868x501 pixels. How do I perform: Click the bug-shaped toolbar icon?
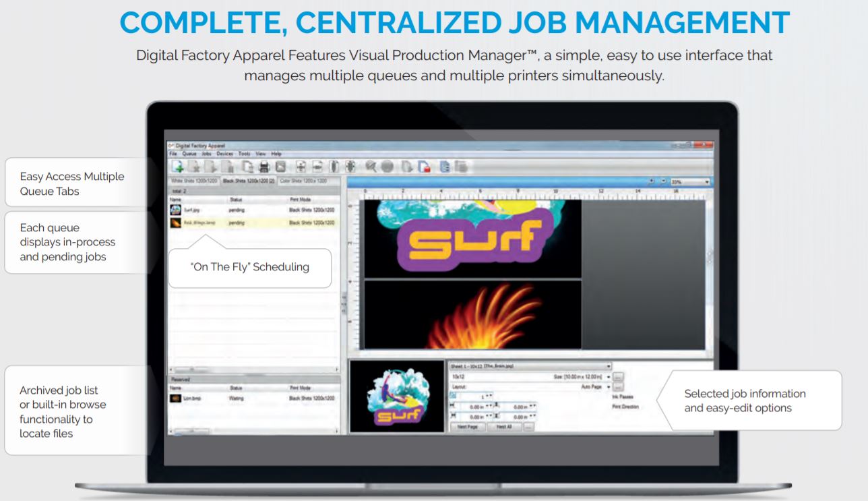click(x=350, y=166)
